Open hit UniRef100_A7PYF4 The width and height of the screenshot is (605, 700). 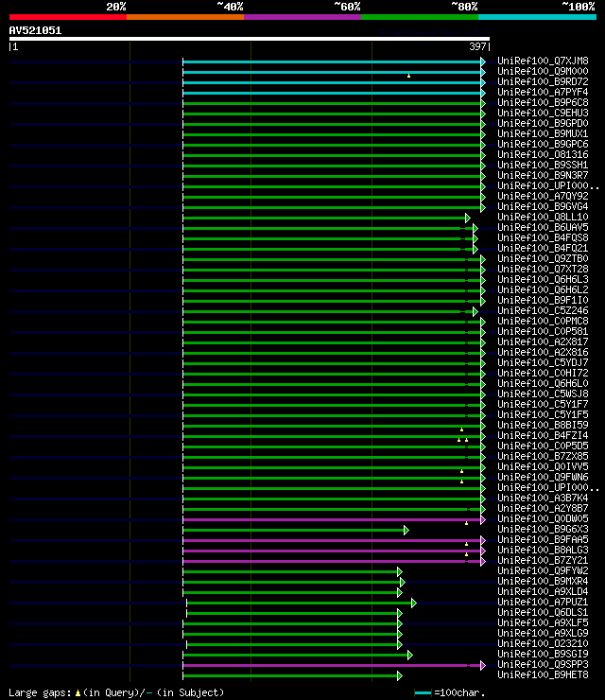coord(543,92)
